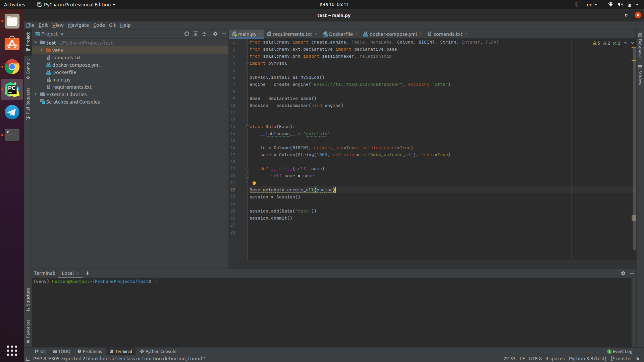Collapse the test project root node
This screenshot has width=644, height=362.
[x=36, y=43]
